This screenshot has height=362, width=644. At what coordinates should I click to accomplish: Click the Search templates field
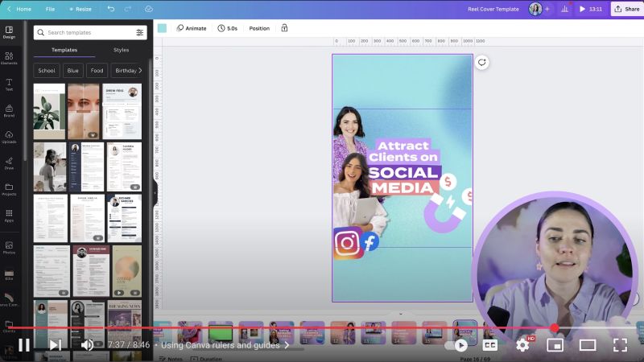(x=90, y=32)
